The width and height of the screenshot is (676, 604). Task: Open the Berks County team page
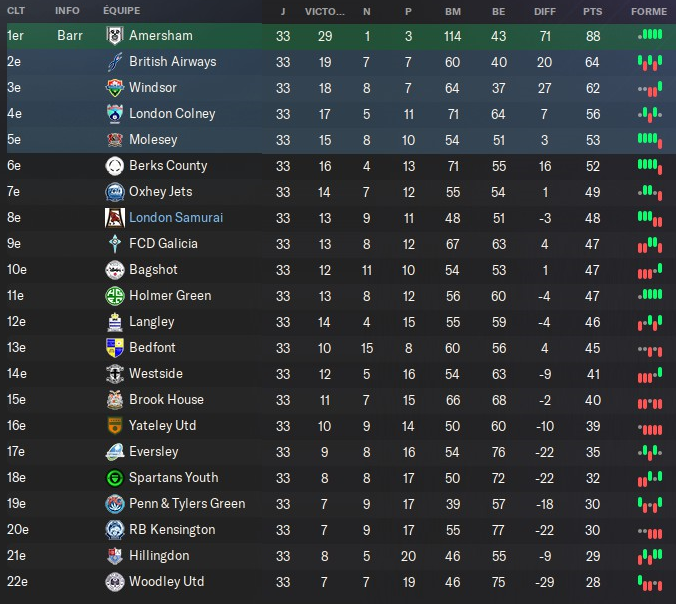pyautogui.click(x=168, y=166)
